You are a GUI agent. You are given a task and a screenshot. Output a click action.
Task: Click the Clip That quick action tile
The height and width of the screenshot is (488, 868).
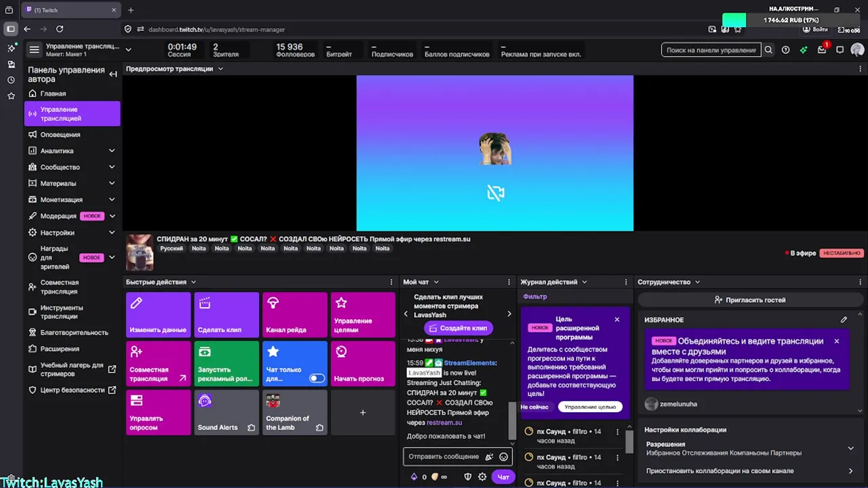point(226,314)
